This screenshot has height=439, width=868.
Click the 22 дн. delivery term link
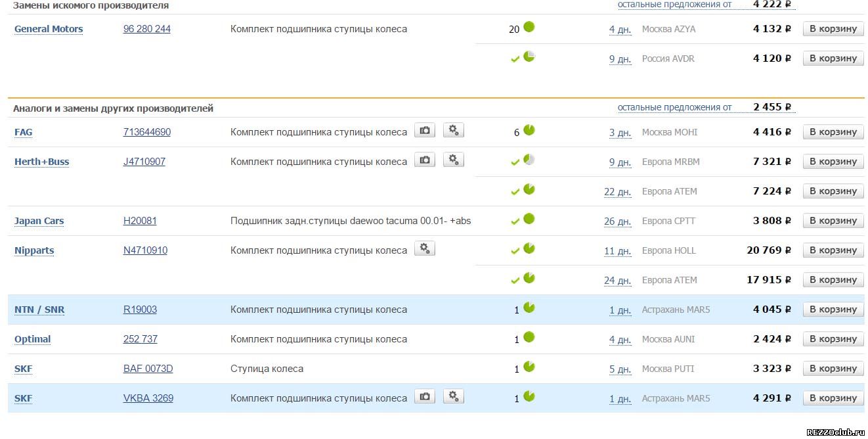[x=618, y=192]
